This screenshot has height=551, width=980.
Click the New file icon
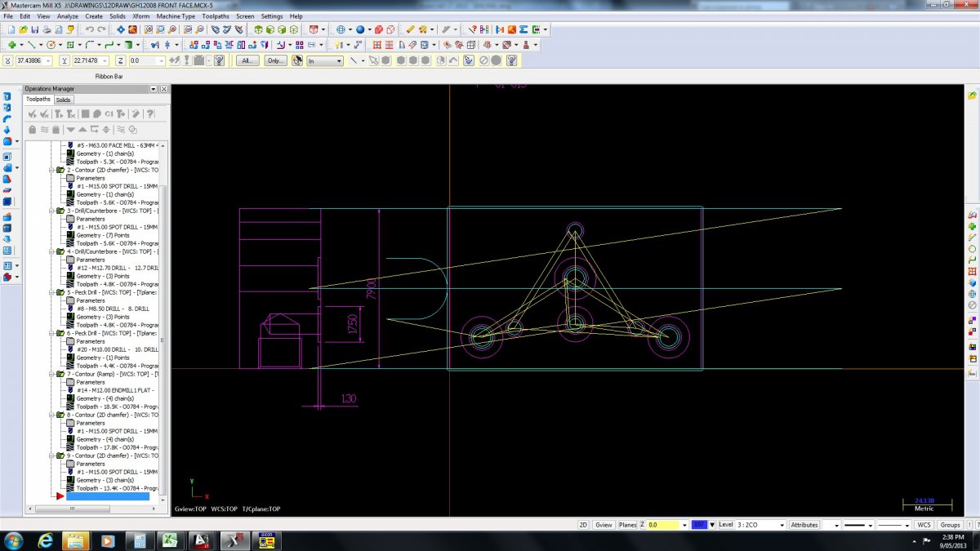12,29
